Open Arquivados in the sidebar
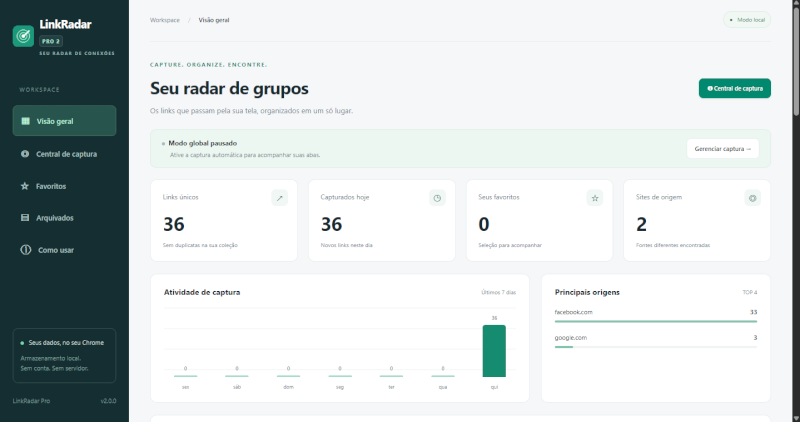This screenshot has width=800, height=422. [64, 218]
